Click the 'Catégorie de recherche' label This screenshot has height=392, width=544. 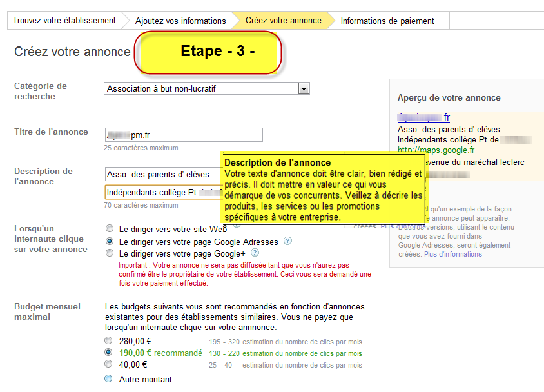pyautogui.click(x=41, y=91)
